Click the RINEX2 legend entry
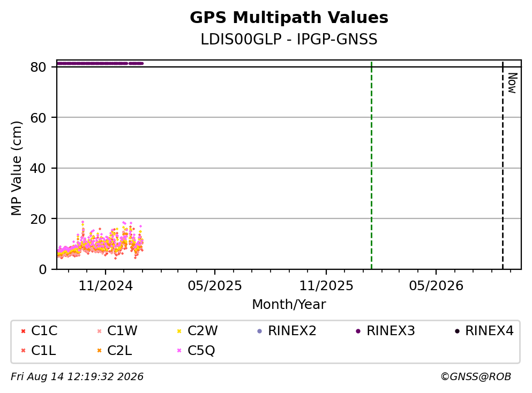532x393 pixels. 287,330
